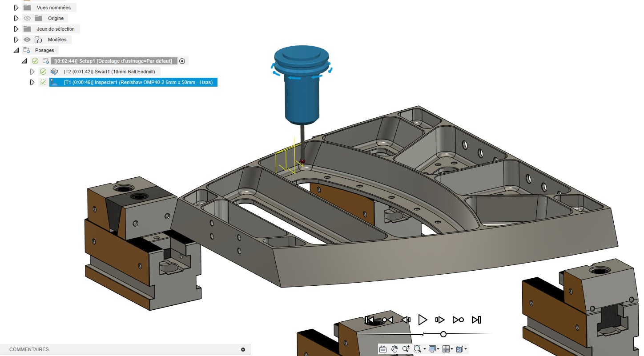Expand the Swarf1 operation node
Screen dimensions: 644x356
[32, 72]
